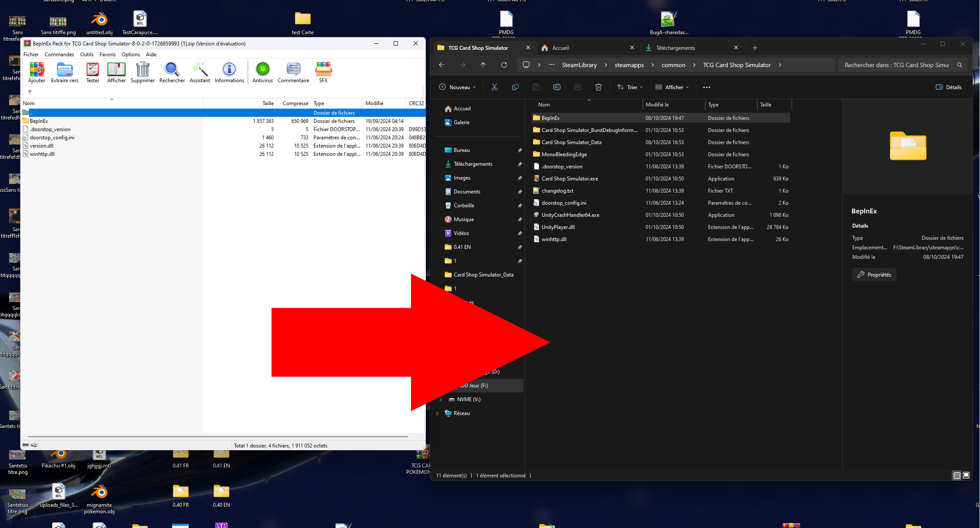Image resolution: width=980 pixels, height=528 pixels.
Task: Click the search field for TCG Card Shop
Action: (x=896, y=65)
